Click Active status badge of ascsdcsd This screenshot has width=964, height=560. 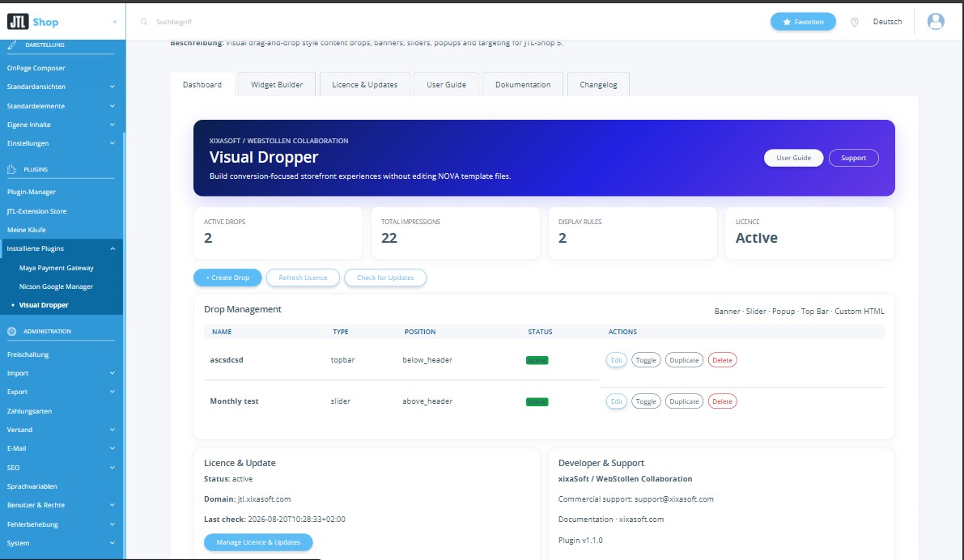[537, 360]
